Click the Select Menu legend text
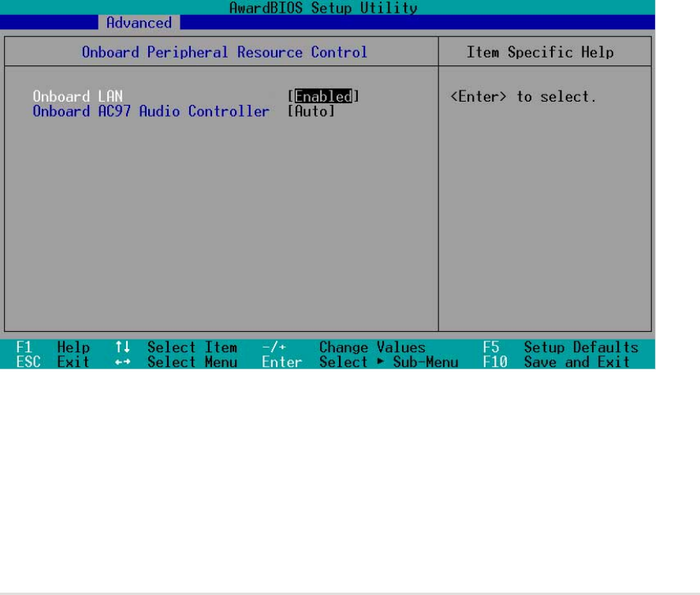 [x=192, y=362]
